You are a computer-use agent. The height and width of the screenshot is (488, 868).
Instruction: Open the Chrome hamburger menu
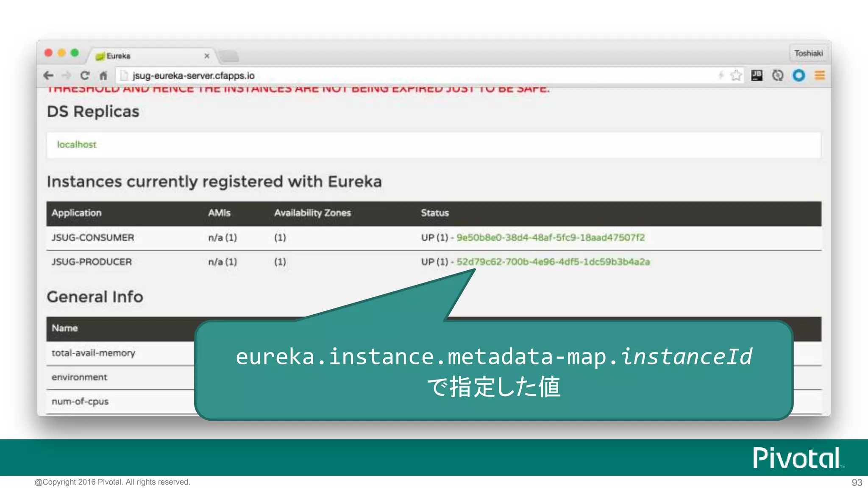coord(820,75)
